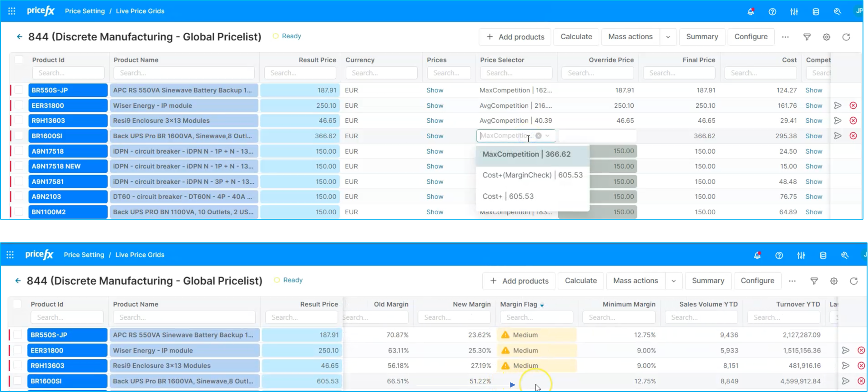Click Configure in the lower toolbar
Image resolution: width=868 pixels, height=392 pixels.
point(757,281)
